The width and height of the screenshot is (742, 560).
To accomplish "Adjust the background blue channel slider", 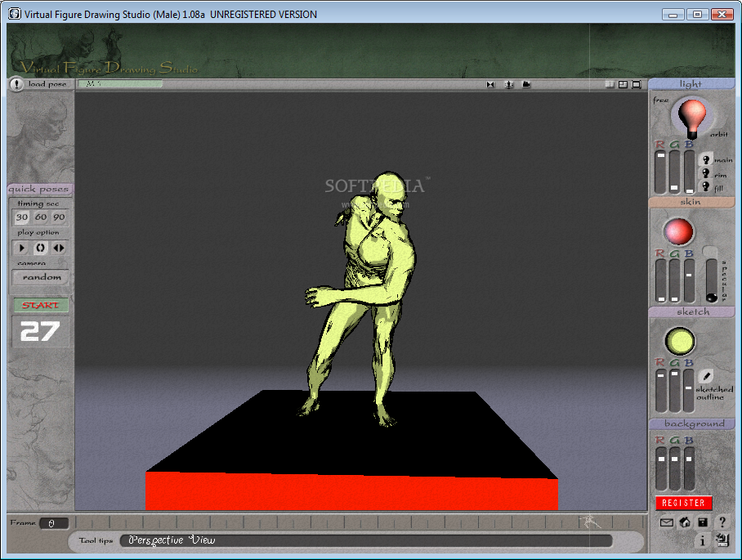I will (689, 468).
